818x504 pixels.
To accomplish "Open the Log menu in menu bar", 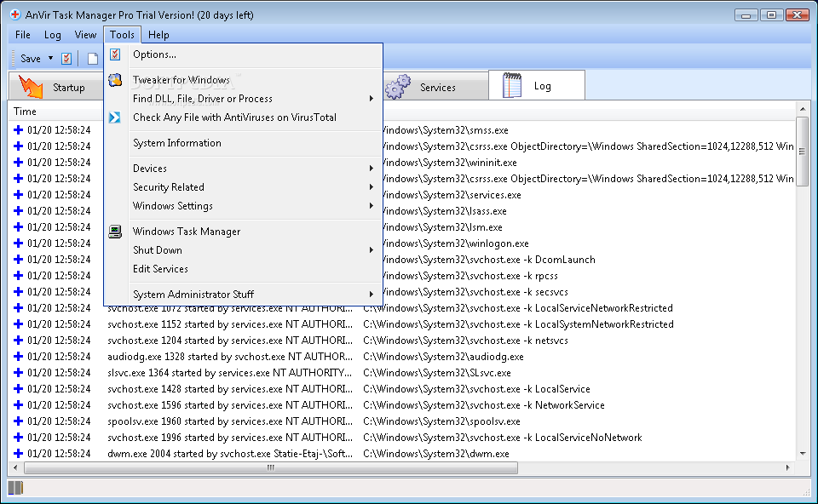I will [52, 35].
